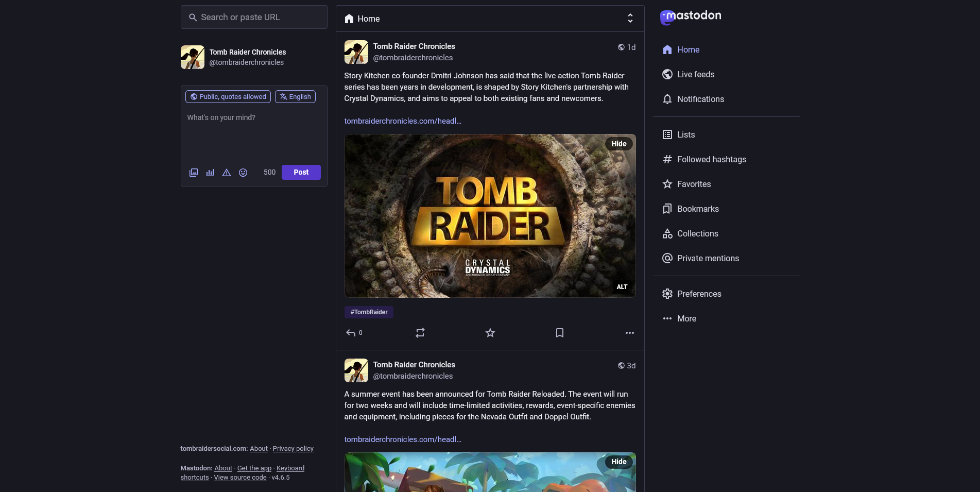Viewport: 980px width, 492px height.
Task: Open the link in Tomb Raider Reloaded post
Action: (403, 439)
